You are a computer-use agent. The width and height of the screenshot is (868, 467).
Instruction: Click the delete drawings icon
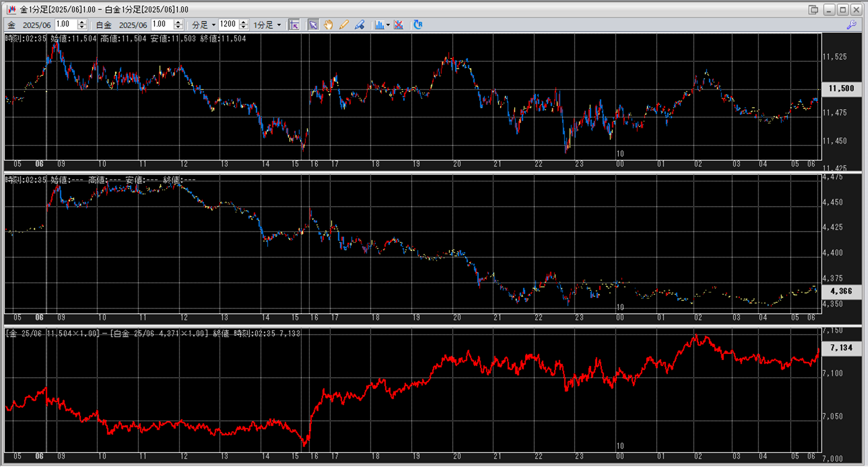(399, 25)
